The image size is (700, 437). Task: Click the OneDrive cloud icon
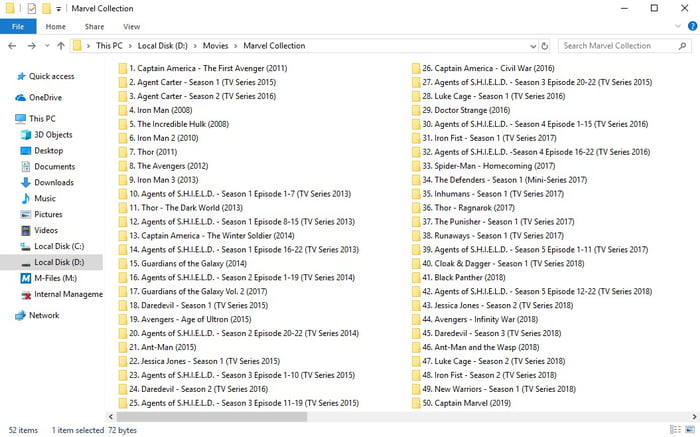tap(21, 97)
